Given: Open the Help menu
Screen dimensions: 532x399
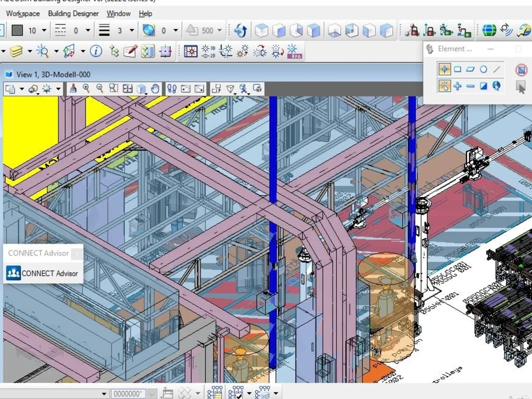Looking at the screenshot, I should pyautogui.click(x=145, y=14).
